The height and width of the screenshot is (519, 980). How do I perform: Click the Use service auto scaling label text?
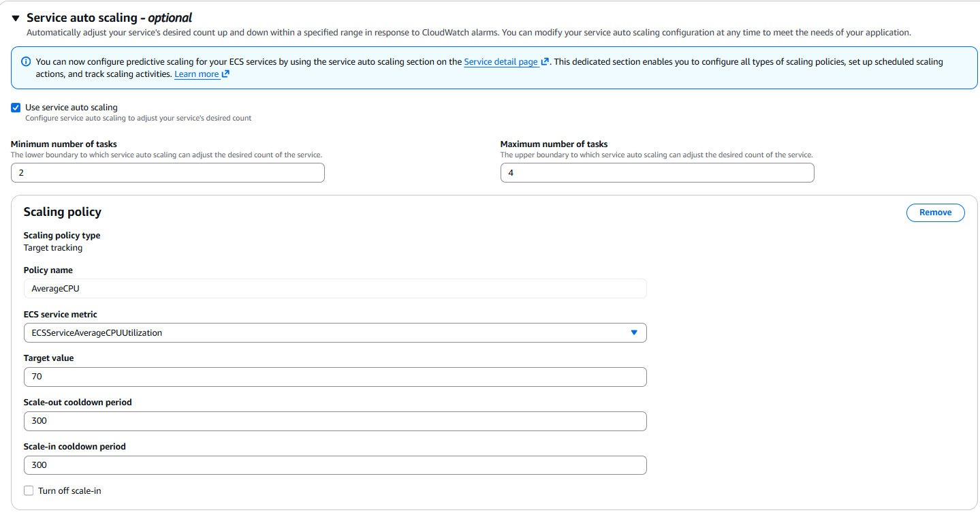pyautogui.click(x=72, y=108)
